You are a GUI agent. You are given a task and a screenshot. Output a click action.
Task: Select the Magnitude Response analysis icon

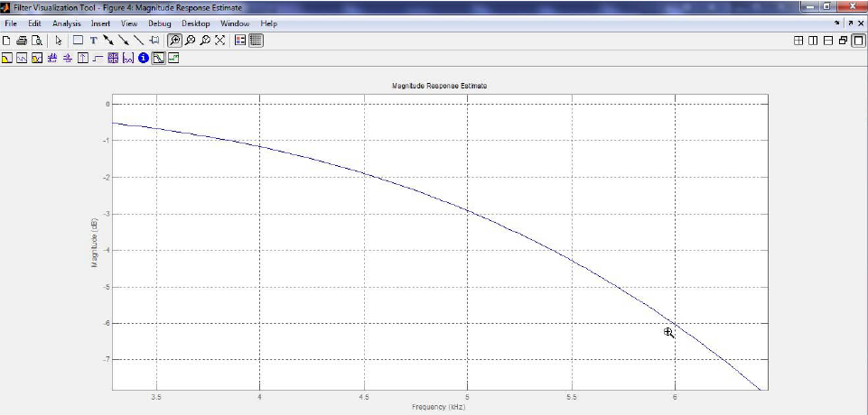click(x=6, y=58)
